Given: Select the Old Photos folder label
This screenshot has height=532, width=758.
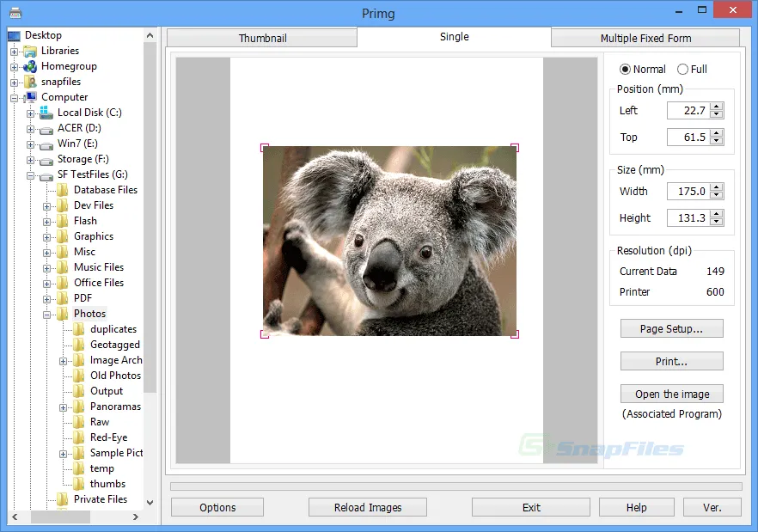Looking at the screenshot, I should (x=115, y=376).
